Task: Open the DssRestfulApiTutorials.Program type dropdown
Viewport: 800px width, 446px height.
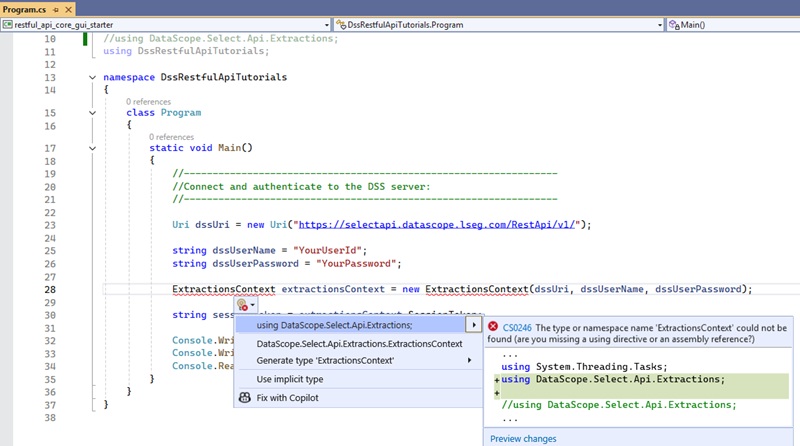Action: click(658, 24)
